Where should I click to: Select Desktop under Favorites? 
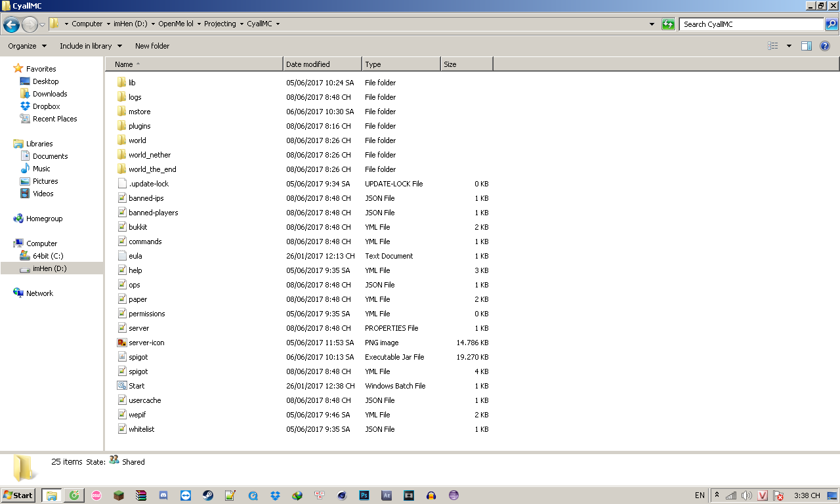tap(39, 81)
